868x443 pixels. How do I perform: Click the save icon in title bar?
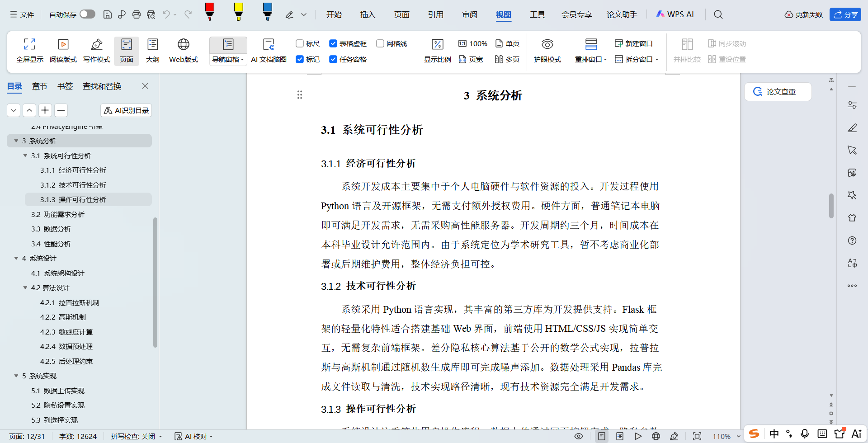108,14
